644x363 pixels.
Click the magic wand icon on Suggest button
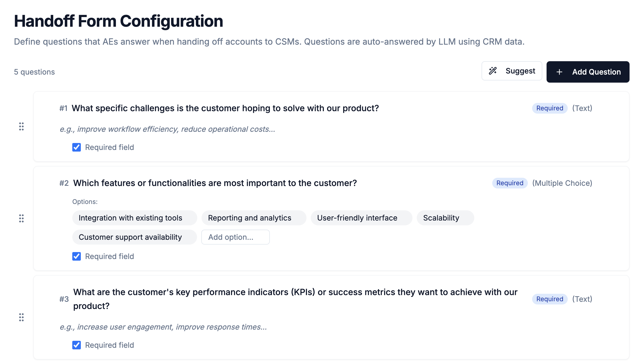(493, 71)
